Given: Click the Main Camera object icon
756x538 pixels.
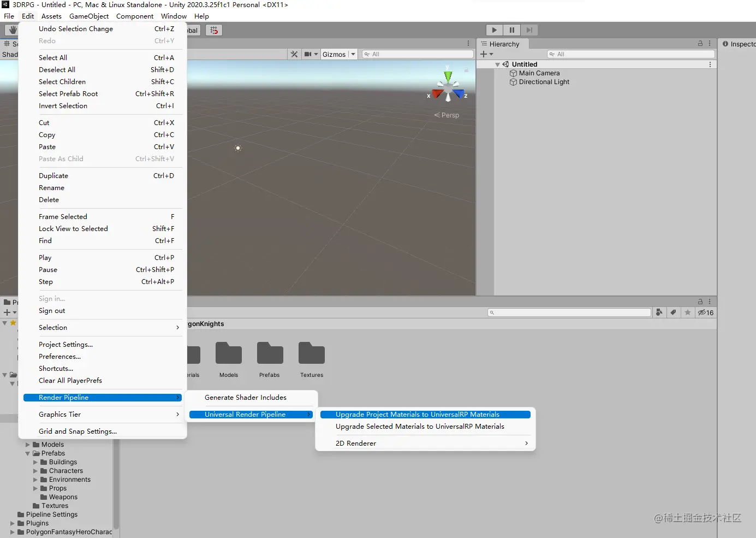Looking at the screenshot, I should [513, 73].
